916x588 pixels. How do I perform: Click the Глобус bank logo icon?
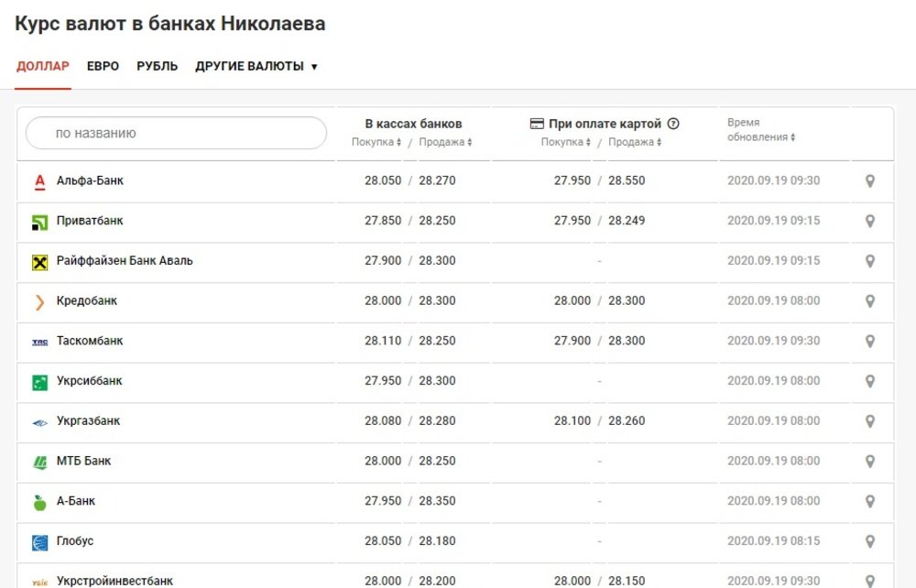[39, 542]
